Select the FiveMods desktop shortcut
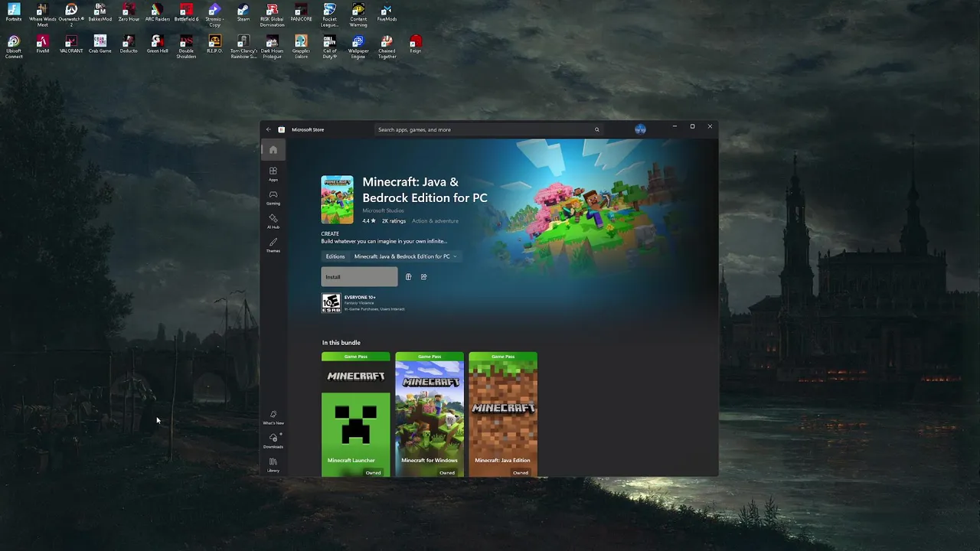Image resolution: width=980 pixels, height=551 pixels. tap(387, 13)
